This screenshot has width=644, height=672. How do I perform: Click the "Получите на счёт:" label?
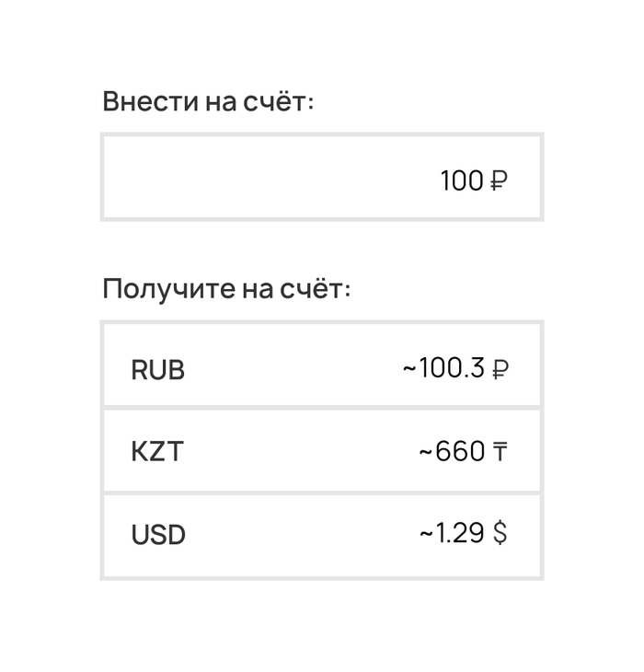(226, 289)
